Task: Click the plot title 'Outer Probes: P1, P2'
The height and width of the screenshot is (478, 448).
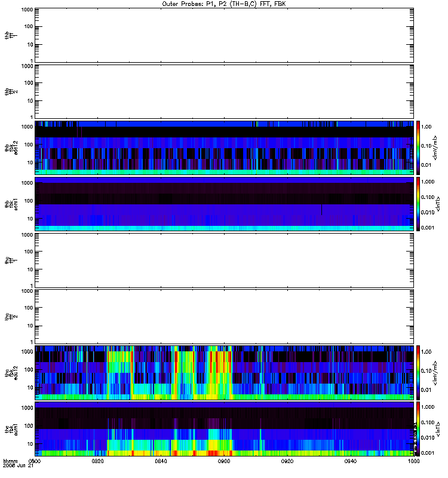Action: [224, 4]
